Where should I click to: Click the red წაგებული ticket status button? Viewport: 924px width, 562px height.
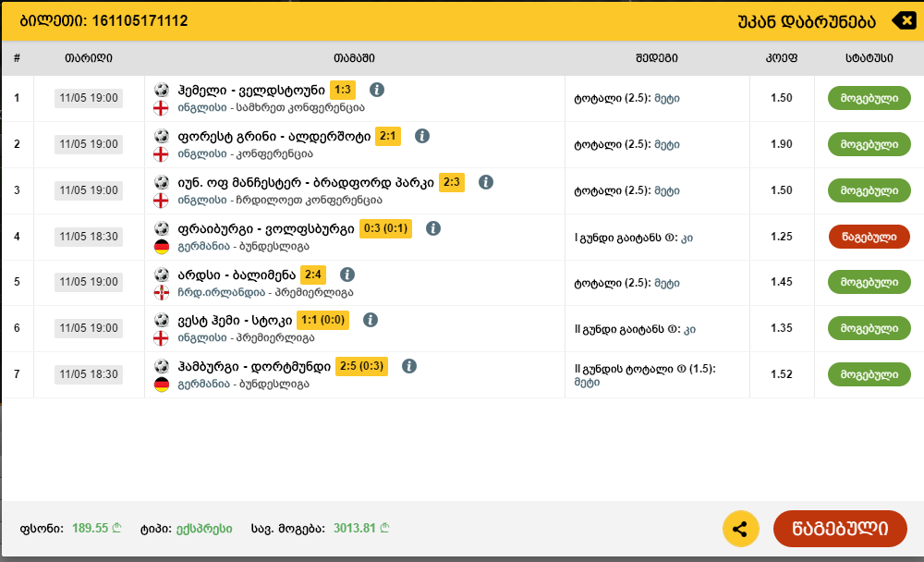pyautogui.click(x=840, y=529)
